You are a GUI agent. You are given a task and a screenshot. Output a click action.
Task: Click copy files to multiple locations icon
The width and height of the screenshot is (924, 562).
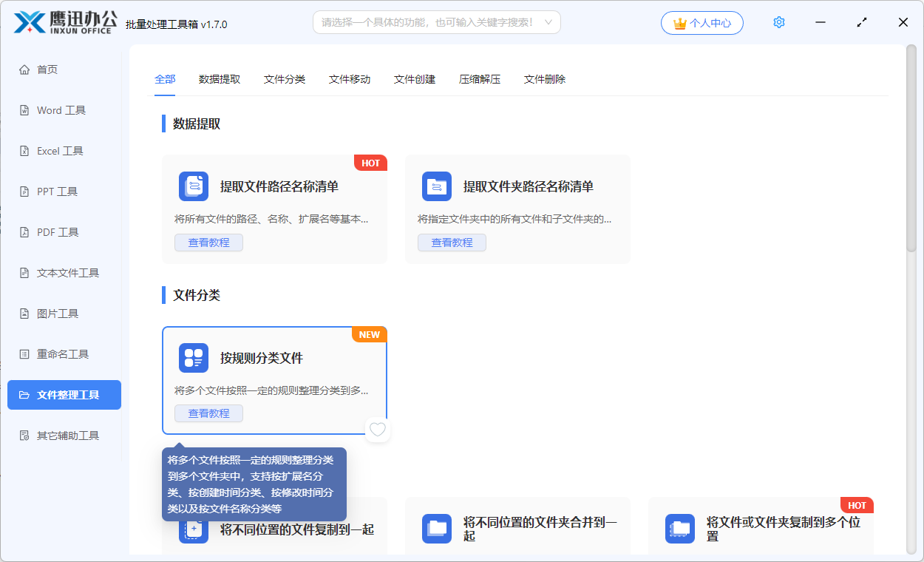(680, 529)
